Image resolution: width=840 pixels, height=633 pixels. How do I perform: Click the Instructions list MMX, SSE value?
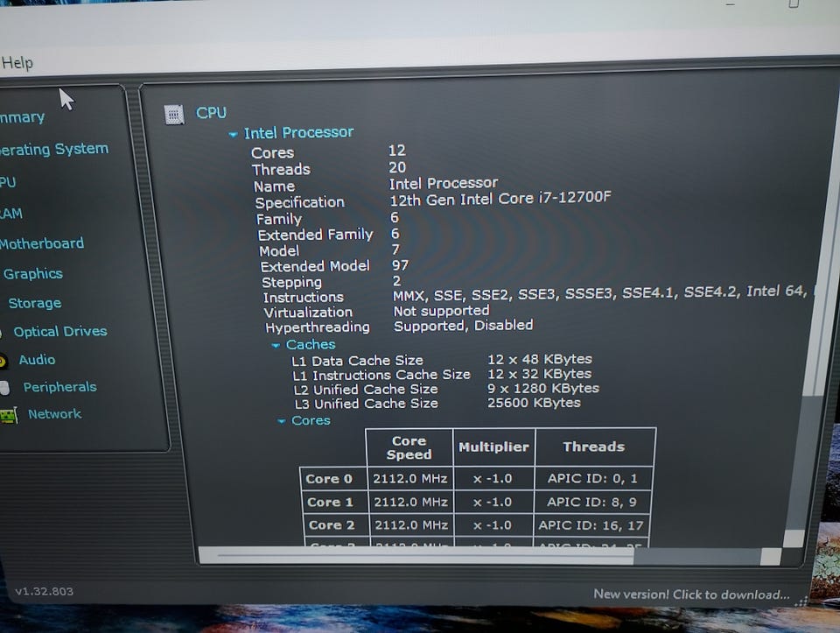click(x=600, y=292)
